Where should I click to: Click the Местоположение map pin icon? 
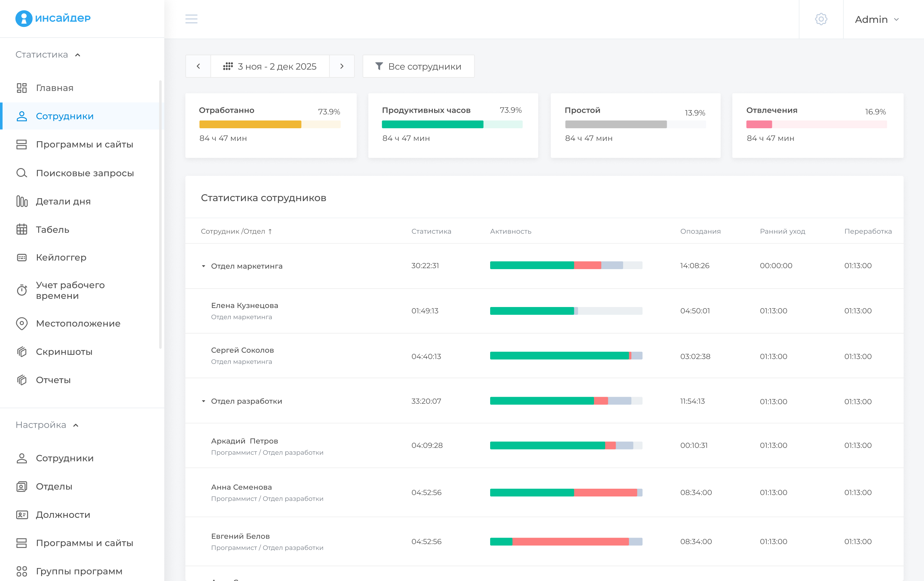22,323
